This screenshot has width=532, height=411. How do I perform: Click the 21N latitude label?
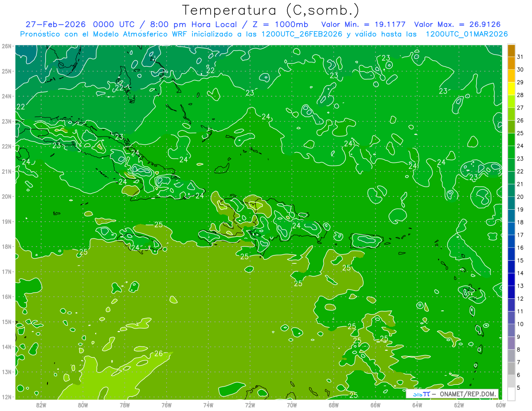point(7,171)
